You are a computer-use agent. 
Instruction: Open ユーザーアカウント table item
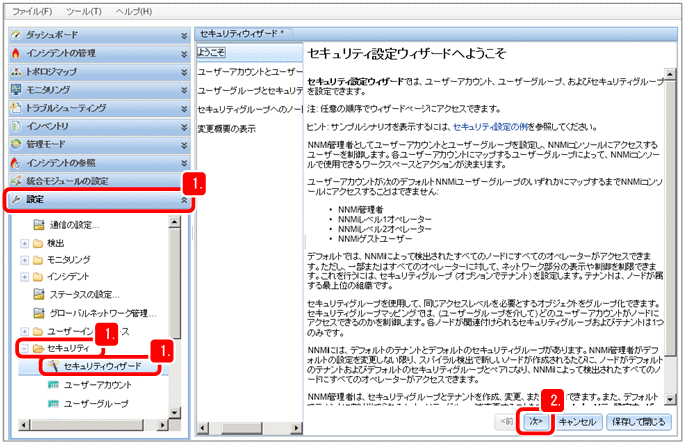pyautogui.click(x=98, y=385)
